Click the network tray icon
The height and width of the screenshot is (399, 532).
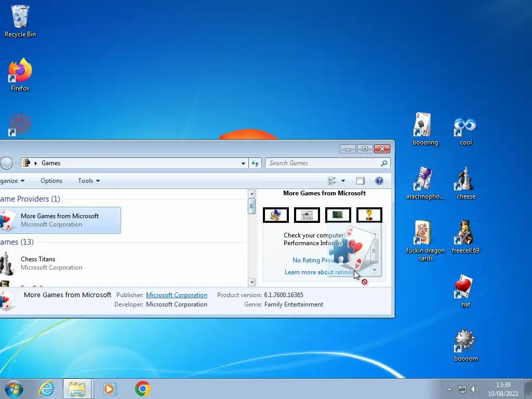click(462, 389)
